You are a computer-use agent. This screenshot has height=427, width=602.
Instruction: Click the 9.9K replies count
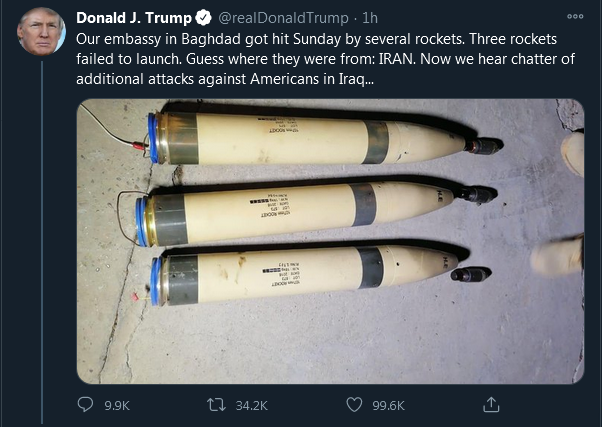[x=117, y=405]
